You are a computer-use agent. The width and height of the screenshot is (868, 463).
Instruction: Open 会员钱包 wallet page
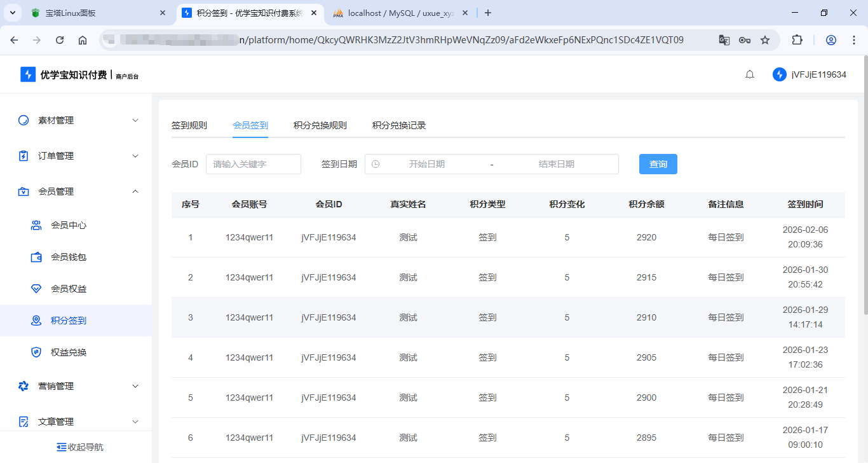(x=68, y=257)
